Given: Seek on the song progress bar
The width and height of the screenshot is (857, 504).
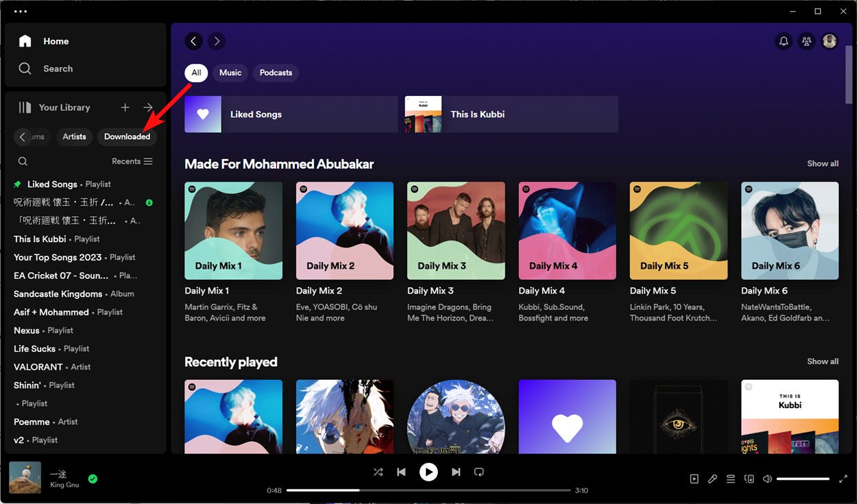Looking at the screenshot, I should click(428, 490).
